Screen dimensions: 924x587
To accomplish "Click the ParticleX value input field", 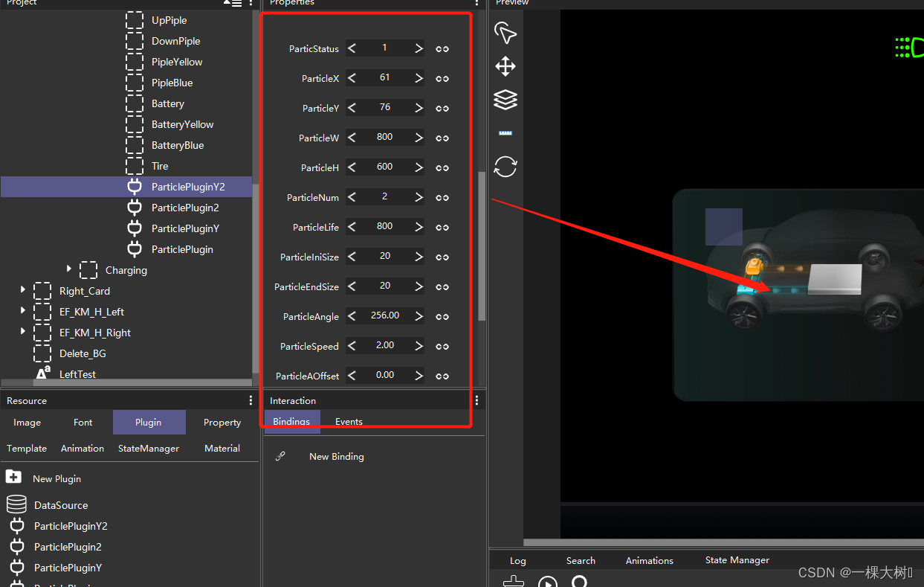I will click(384, 77).
